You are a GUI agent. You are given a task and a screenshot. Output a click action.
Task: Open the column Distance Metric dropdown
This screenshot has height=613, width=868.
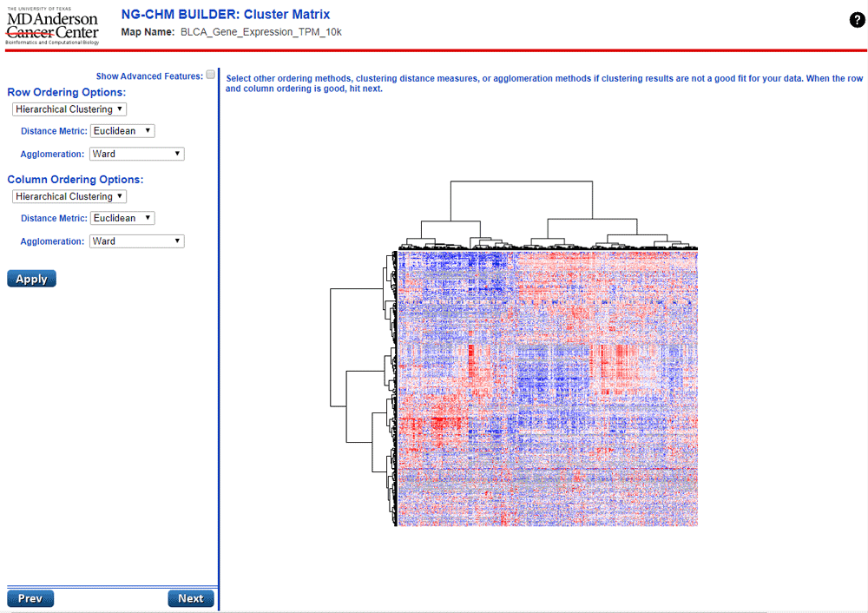[x=122, y=218]
